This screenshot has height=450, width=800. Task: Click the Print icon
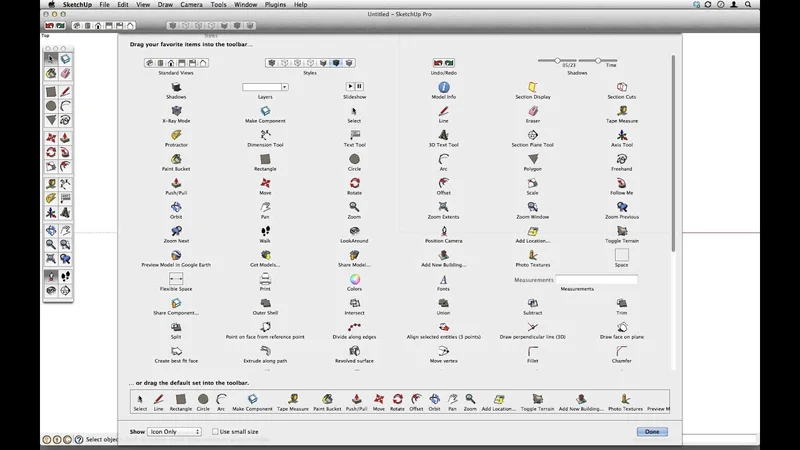(265, 279)
